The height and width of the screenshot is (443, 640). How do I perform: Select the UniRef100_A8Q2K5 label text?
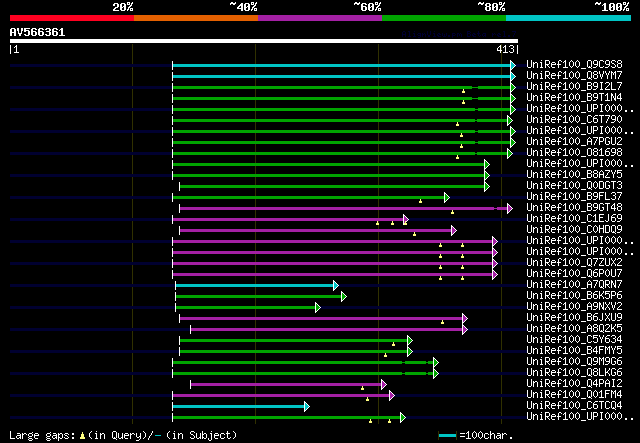tap(574, 329)
